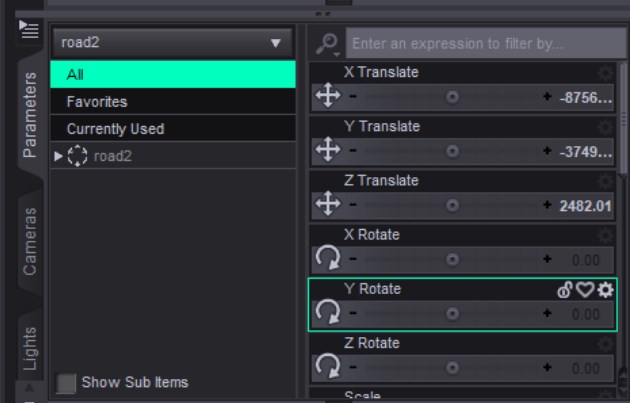Increase Y Translate with plus button
The image size is (630, 403).
[547, 151]
